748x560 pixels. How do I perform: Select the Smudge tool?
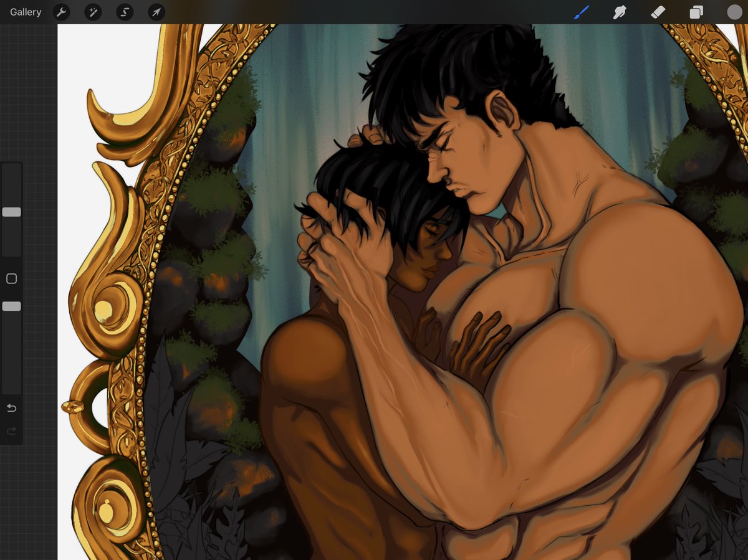620,12
